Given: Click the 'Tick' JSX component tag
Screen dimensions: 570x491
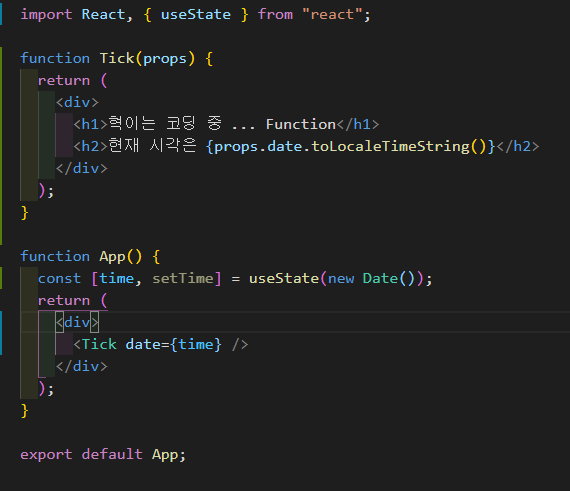Looking at the screenshot, I should (99, 345).
